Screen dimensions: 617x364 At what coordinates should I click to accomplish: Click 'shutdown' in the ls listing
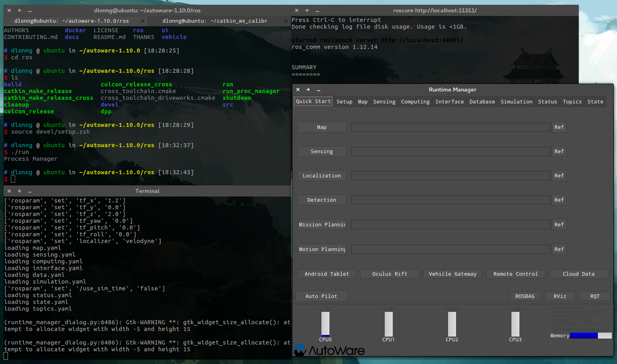237,98
